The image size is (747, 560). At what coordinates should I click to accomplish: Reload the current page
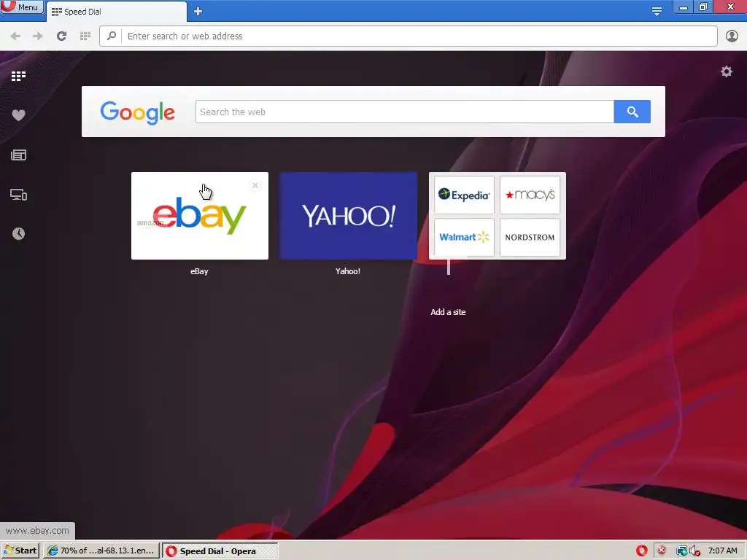[61, 36]
